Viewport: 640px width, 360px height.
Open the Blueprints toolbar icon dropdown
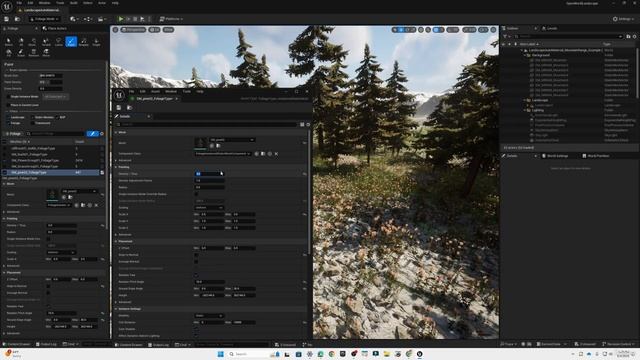(x=88, y=19)
